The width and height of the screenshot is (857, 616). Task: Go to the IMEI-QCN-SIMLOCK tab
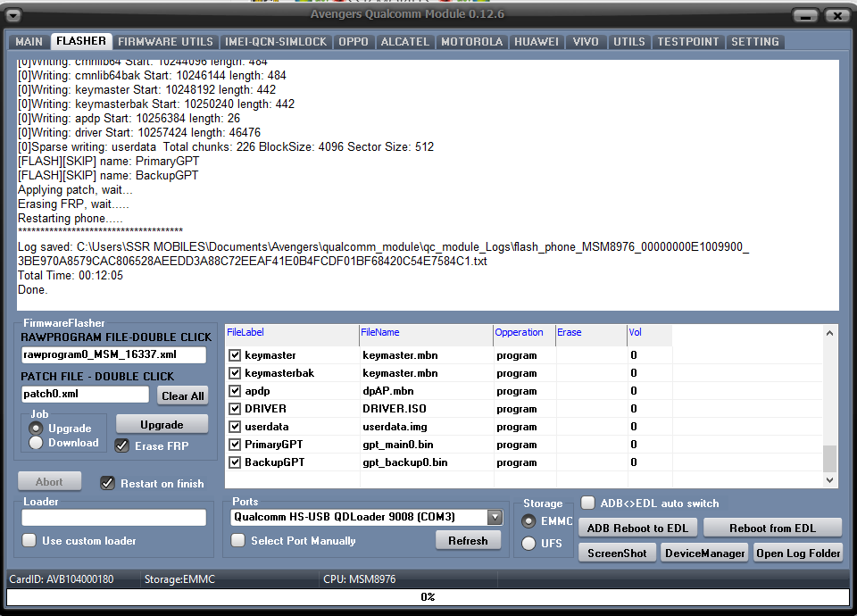(276, 42)
